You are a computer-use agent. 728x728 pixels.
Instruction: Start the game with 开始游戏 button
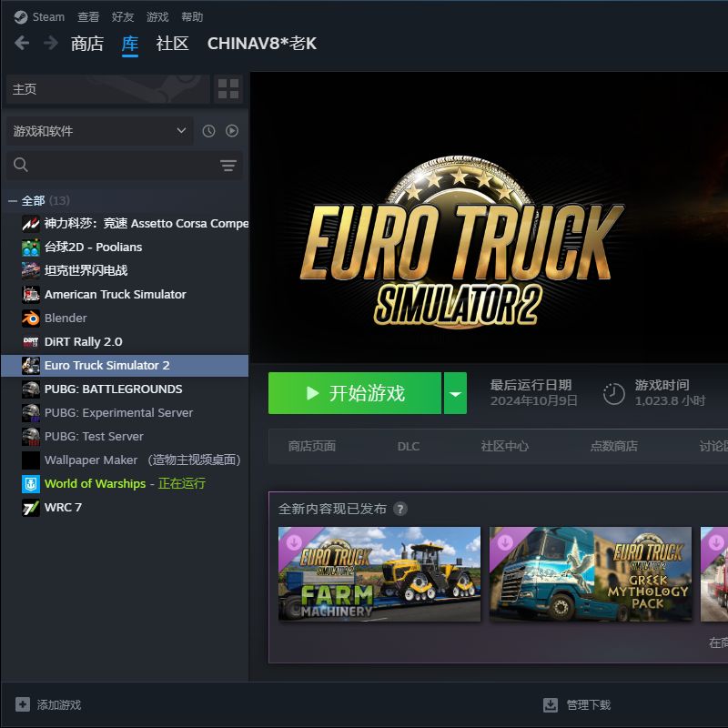click(x=355, y=393)
